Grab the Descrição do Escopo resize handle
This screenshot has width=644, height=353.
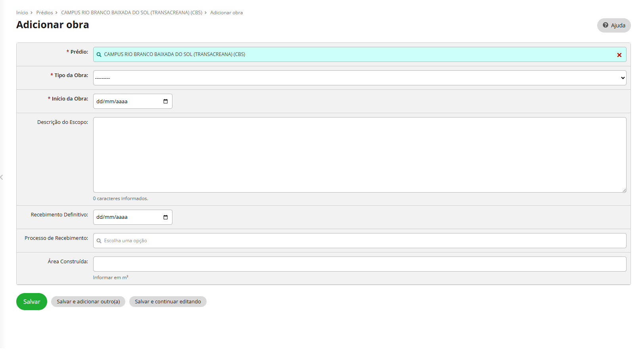[624, 190]
